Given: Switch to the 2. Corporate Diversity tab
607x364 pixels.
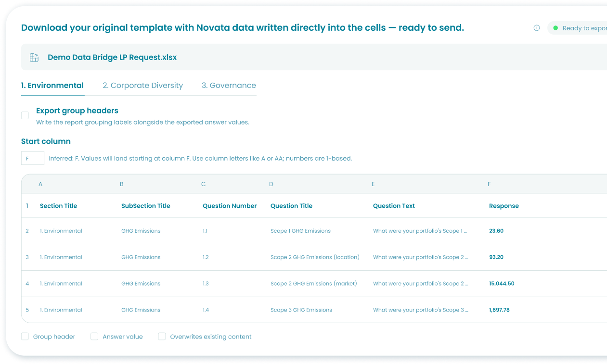Looking at the screenshot, I should click(143, 86).
